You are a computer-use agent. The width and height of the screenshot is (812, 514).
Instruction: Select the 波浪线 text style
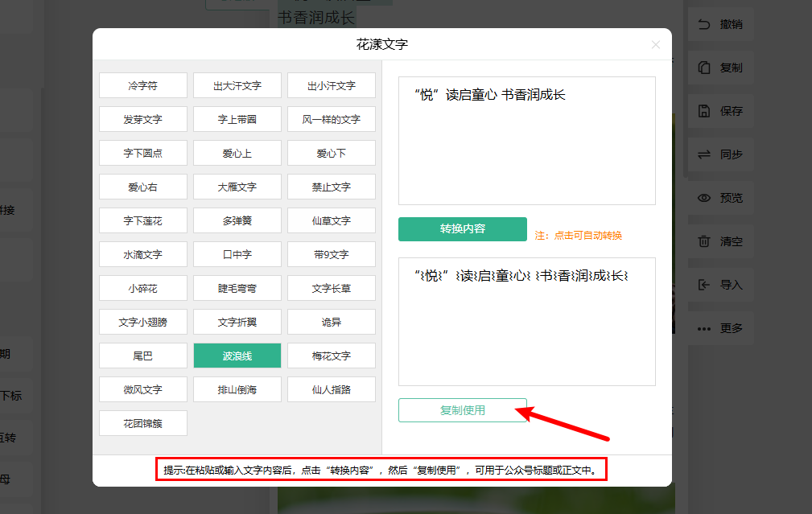tap(237, 356)
